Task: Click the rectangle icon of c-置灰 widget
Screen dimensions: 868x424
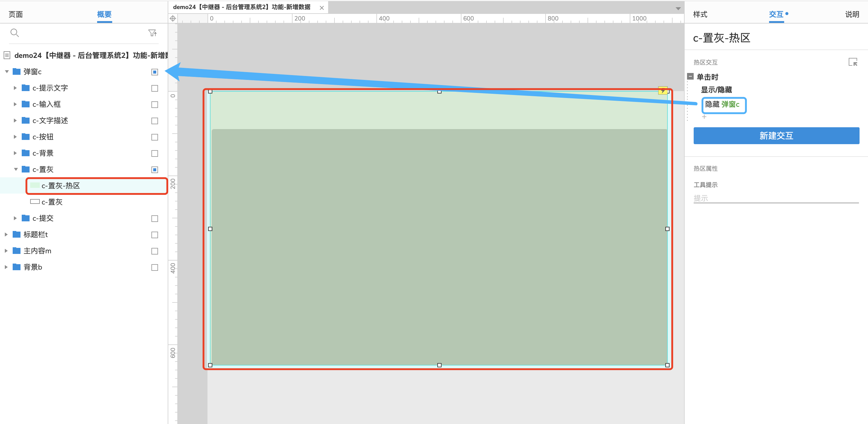Action: (35, 201)
